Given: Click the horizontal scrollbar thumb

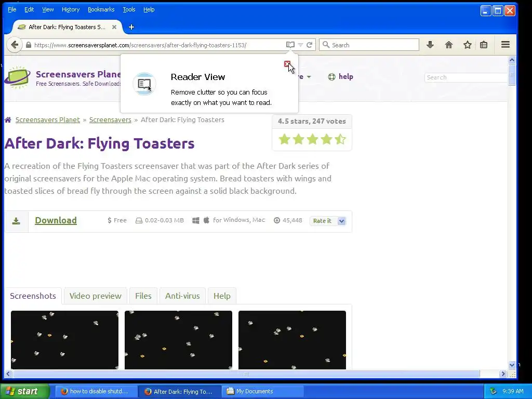Looking at the screenshot, I should point(246,374).
